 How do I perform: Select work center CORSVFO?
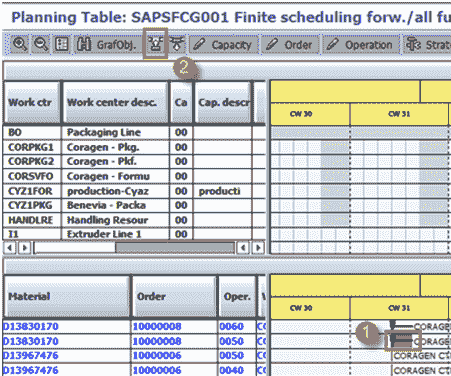pos(31,176)
